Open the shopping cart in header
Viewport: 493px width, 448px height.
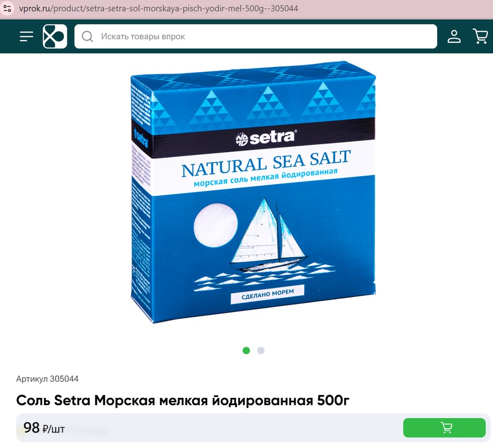[x=480, y=37]
